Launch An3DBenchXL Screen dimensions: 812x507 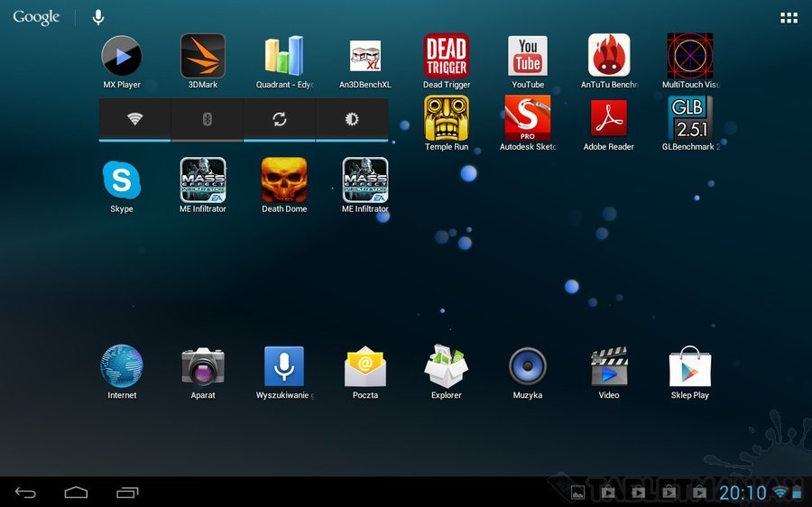(x=365, y=56)
